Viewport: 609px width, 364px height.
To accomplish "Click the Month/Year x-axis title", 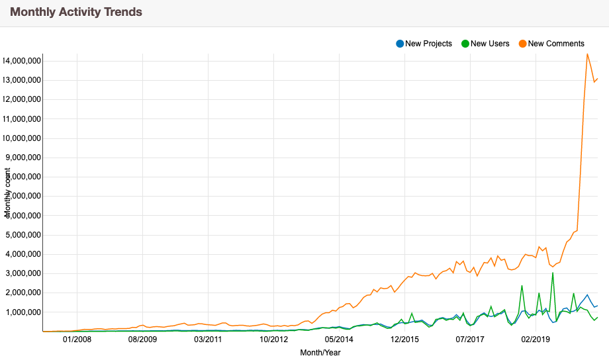I will click(x=320, y=353).
